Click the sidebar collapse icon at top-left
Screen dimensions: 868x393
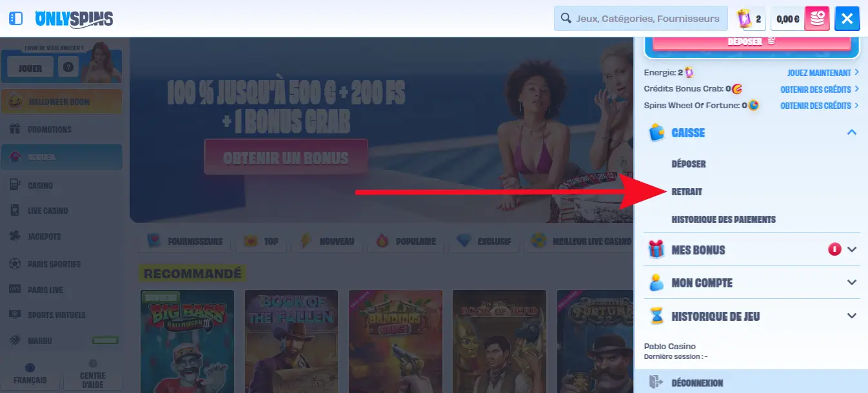pos(15,18)
